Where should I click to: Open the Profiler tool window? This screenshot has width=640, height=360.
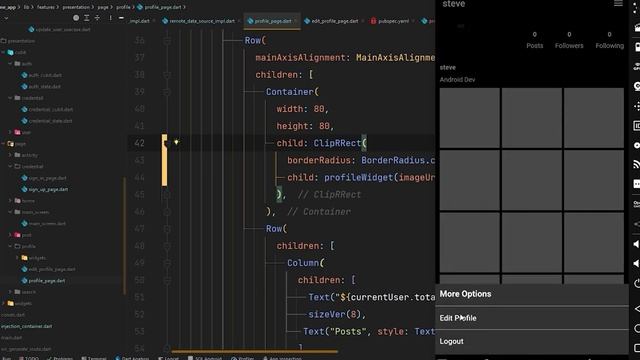click(242, 358)
